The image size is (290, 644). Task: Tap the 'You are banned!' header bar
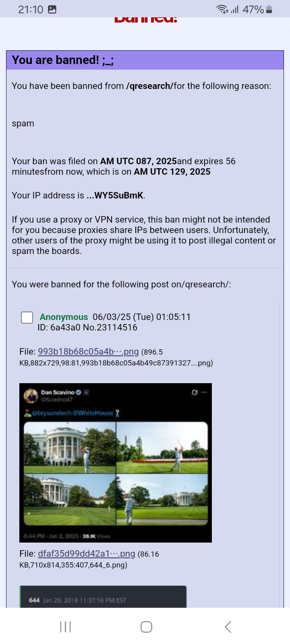coord(145,60)
